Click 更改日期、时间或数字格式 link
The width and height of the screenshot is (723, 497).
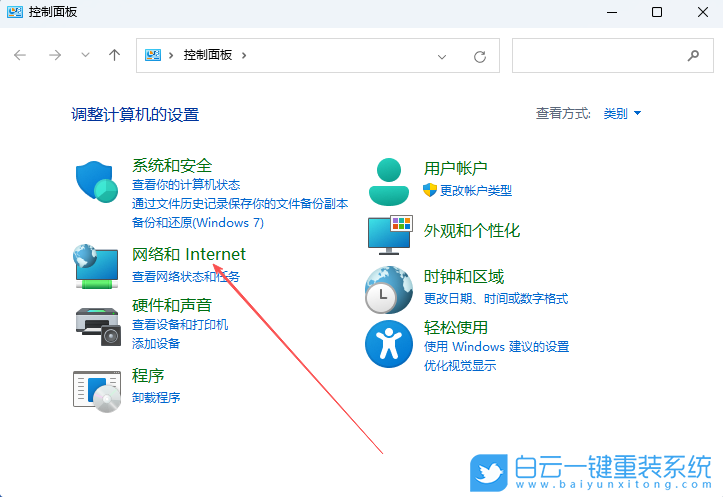point(496,298)
